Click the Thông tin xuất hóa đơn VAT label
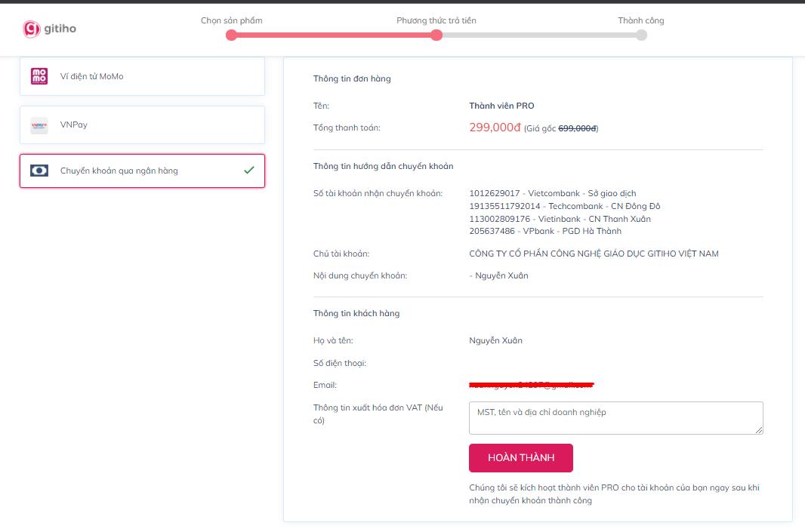 378,414
